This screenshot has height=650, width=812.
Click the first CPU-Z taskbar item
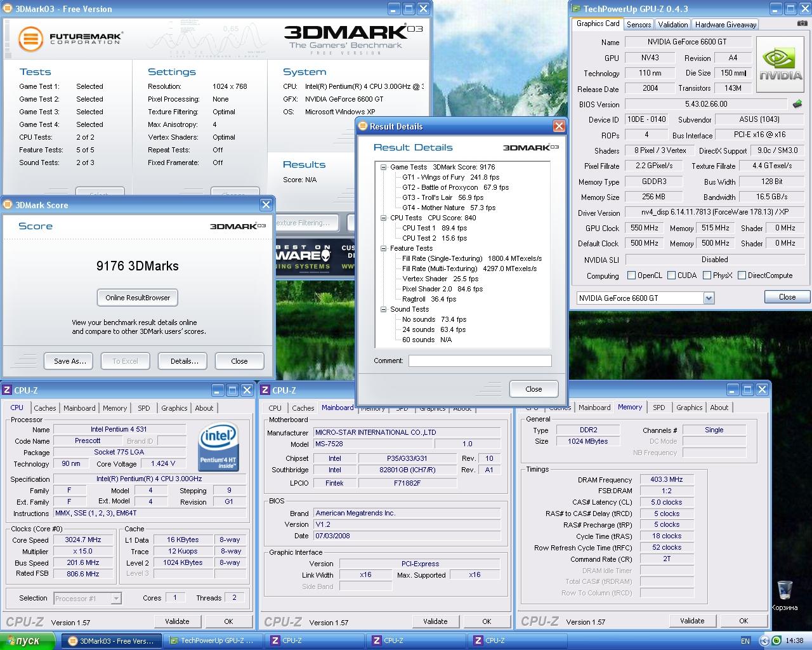314,641
